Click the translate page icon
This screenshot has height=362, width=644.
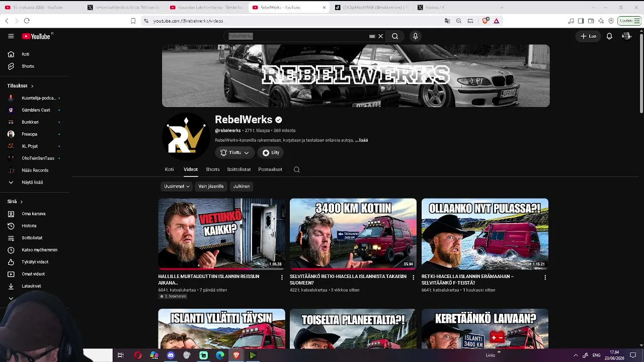447,21
